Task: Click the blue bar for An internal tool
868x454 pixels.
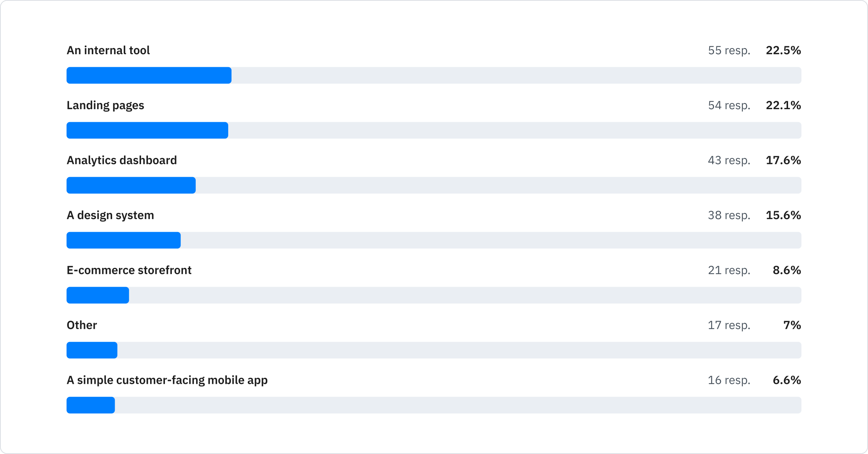Action: 149,75
